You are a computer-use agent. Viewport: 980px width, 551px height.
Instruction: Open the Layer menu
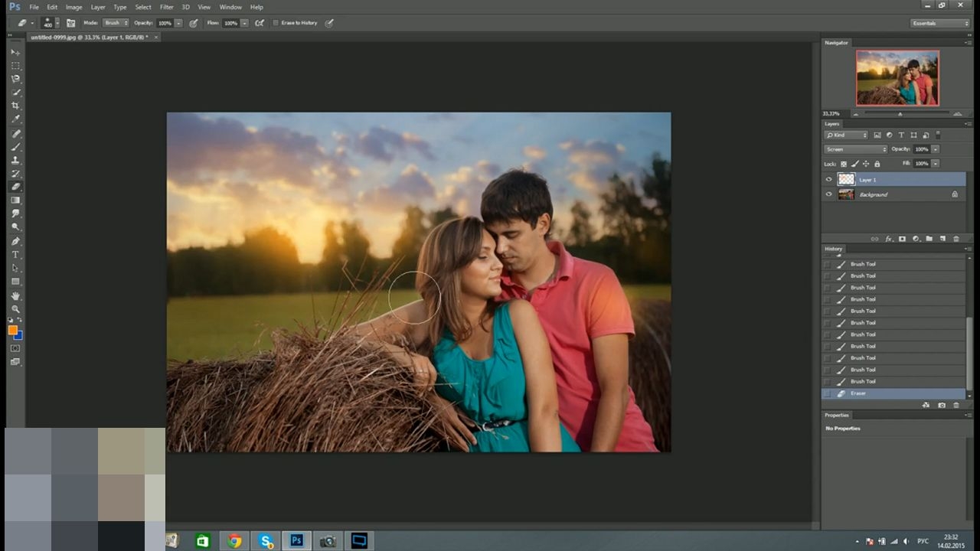point(98,7)
